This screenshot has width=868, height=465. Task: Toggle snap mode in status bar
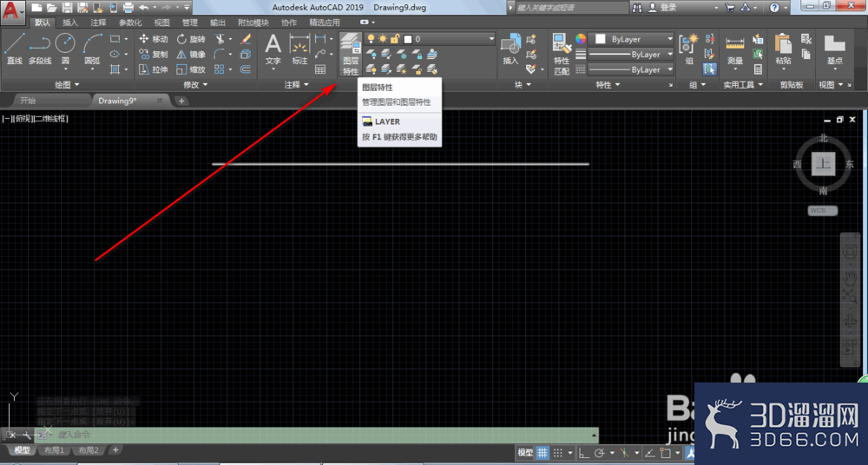coord(558,452)
